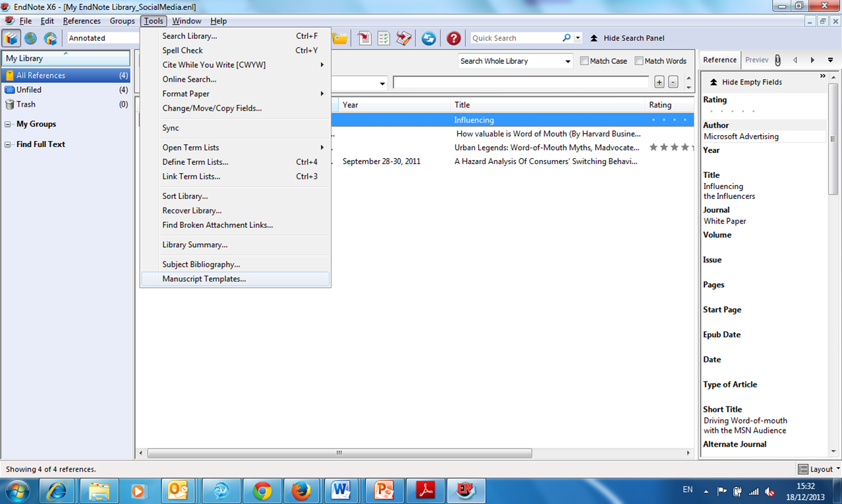Click the Quick Search magnifier icon
Screen dimensions: 842x504
coord(567,38)
